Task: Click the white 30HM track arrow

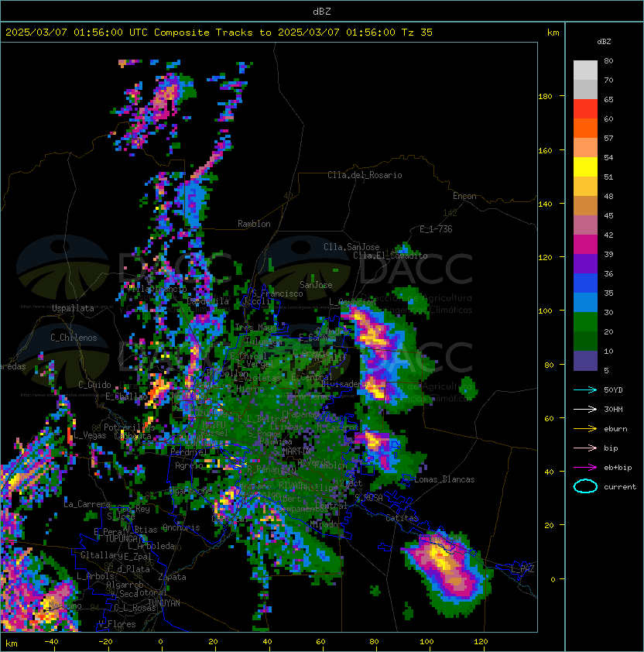Action: click(585, 409)
